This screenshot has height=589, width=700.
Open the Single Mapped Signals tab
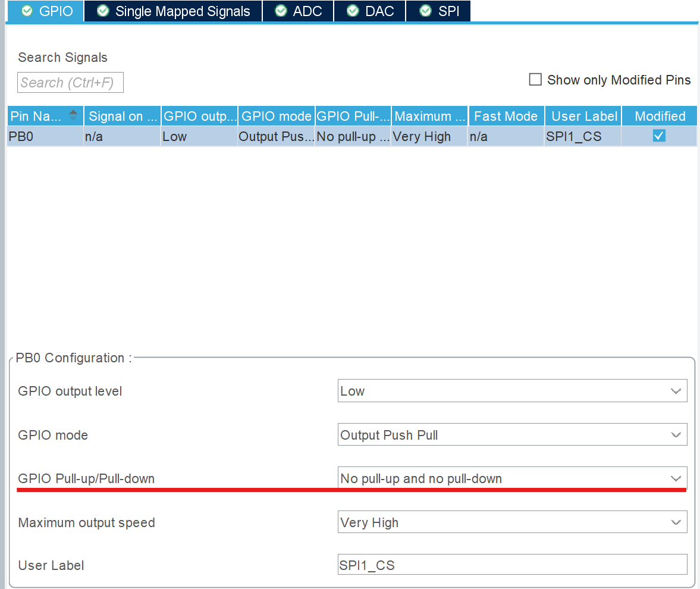tap(173, 11)
